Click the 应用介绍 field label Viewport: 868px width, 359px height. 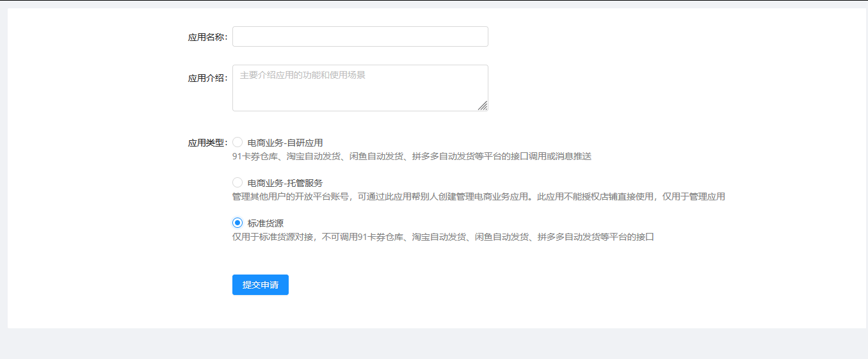pos(206,78)
